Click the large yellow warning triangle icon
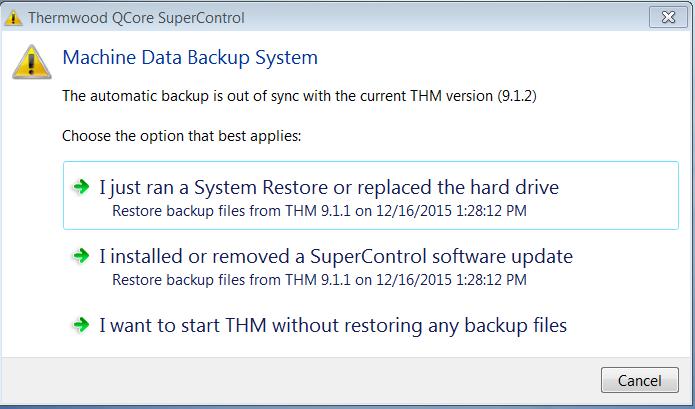 [31, 61]
